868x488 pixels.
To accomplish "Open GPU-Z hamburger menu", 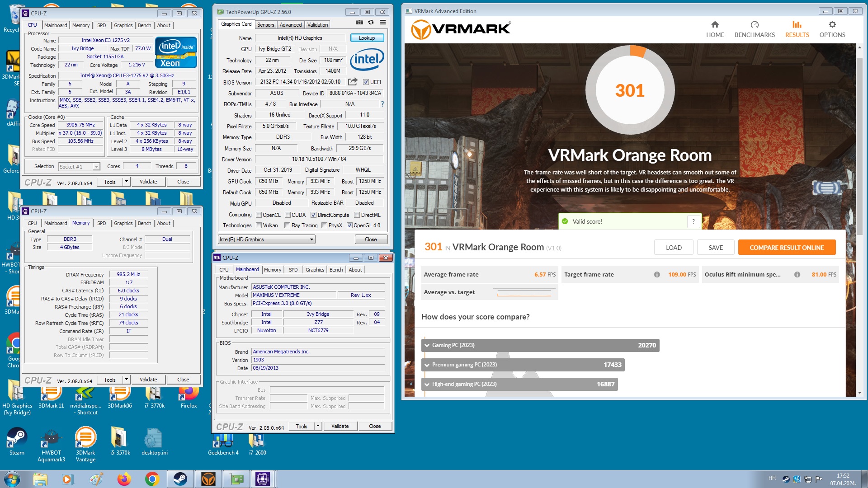I will click(x=382, y=22).
